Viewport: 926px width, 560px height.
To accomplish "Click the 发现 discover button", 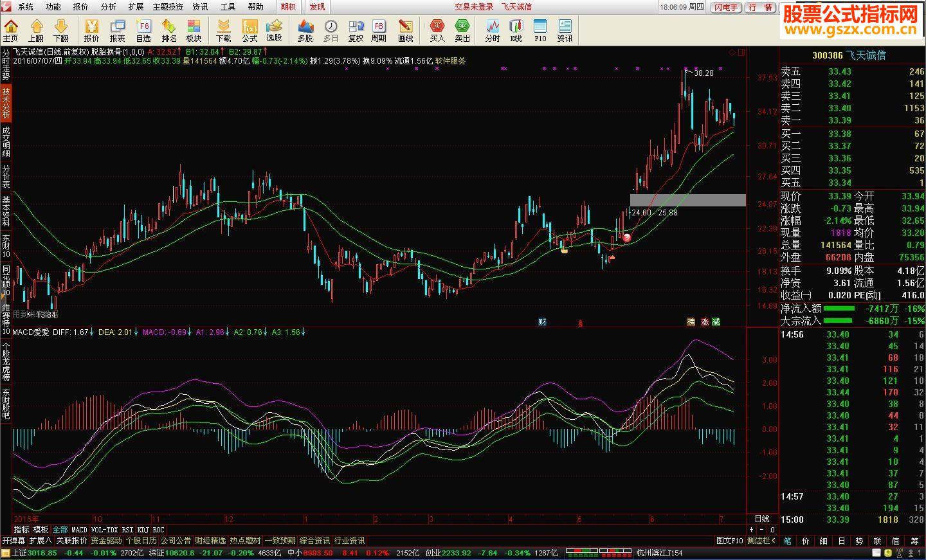I will pyautogui.click(x=317, y=7).
